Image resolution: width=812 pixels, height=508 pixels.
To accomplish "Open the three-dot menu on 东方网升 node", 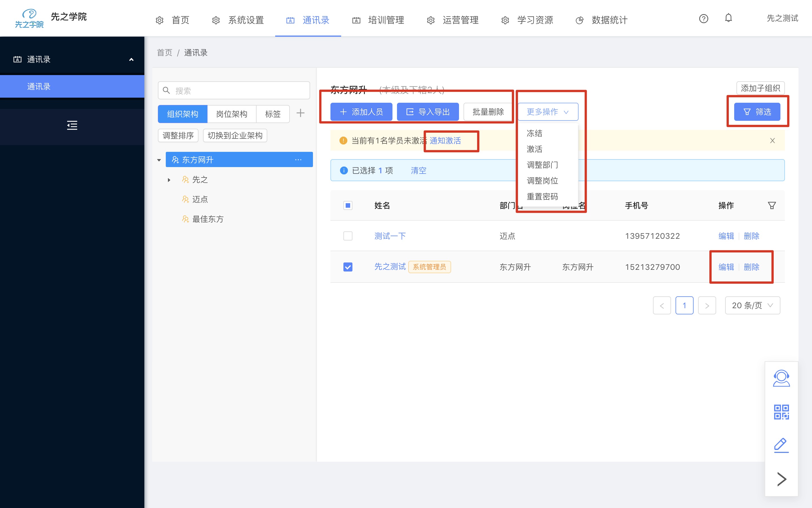I will coord(298,159).
